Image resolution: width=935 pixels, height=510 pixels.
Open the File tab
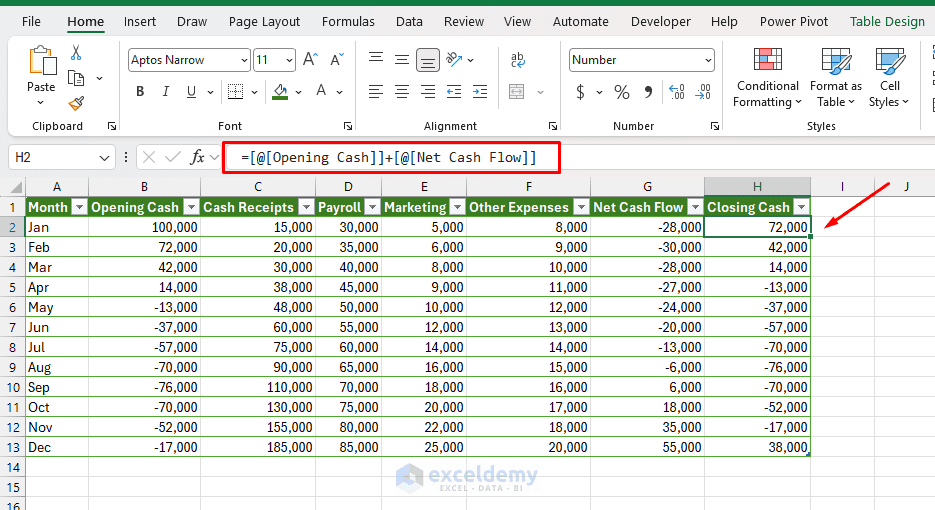31,22
